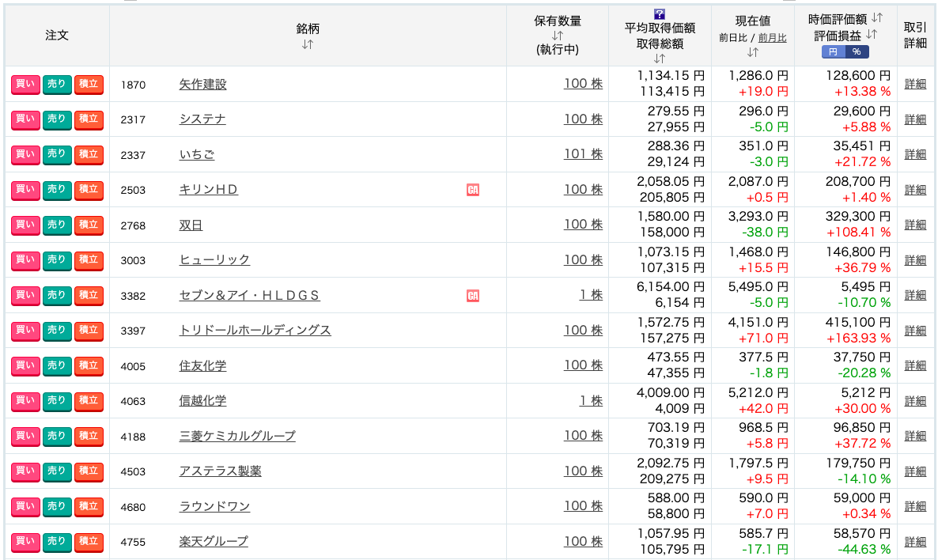Buy セブン&アイ・HLDGS with 買い button
This screenshot has width=938, height=560.
25,296
